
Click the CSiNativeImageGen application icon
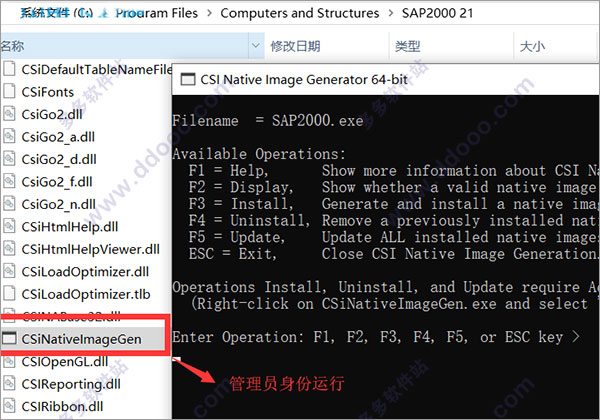pyautogui.click(x=9, y=339)
